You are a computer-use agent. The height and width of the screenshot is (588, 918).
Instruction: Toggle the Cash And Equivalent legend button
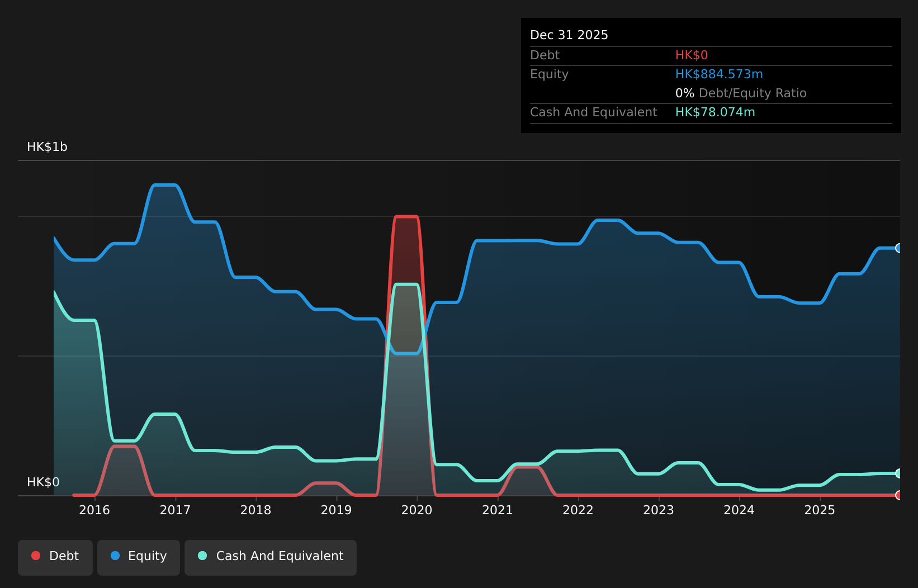[x=271, y=557]
